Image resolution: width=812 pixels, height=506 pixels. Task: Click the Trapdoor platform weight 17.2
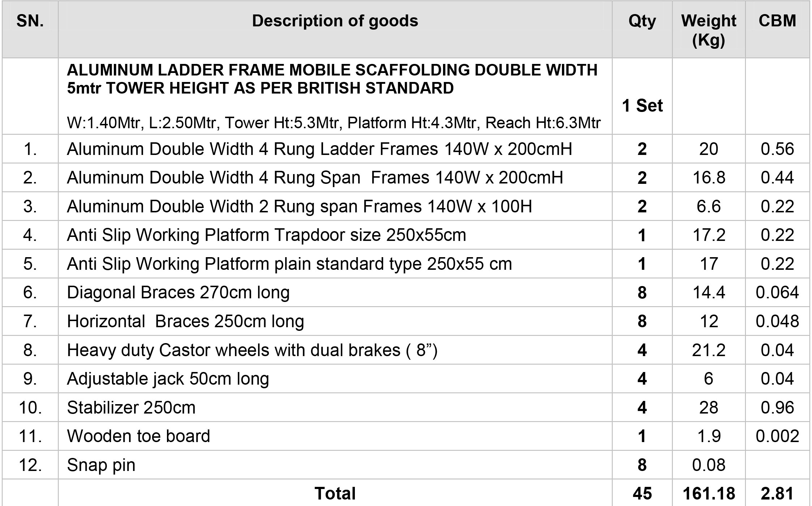(709, 235)
